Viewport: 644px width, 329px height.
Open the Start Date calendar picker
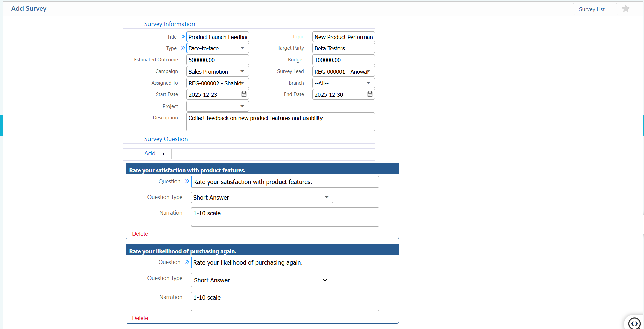[244, 94]
